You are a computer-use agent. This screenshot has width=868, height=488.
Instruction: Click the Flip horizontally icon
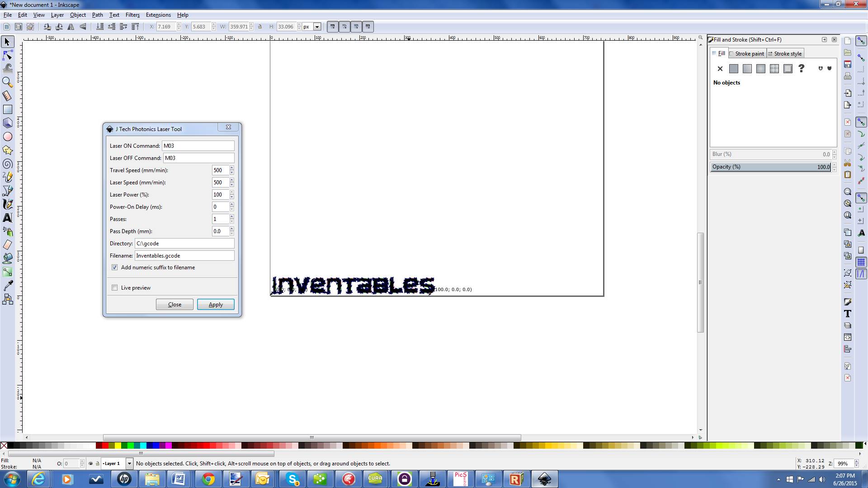71,27
